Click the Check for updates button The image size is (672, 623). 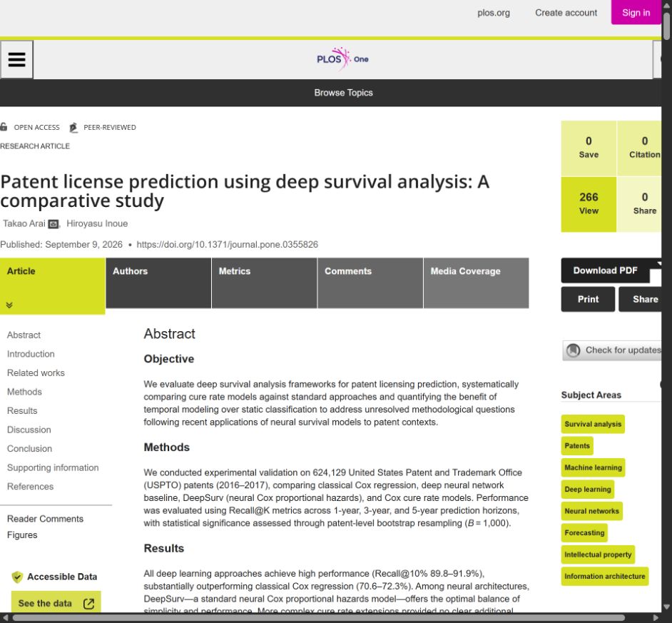pyautogui.click(x=612, y=350)
